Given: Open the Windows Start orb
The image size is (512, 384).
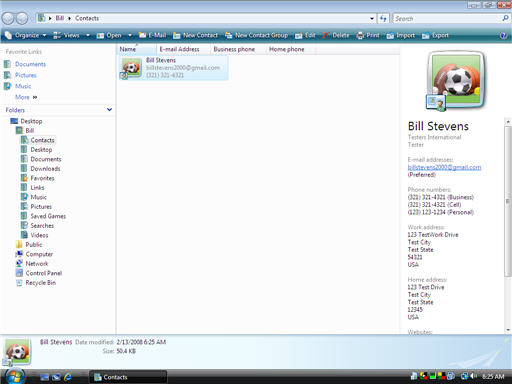Looking at the screenshot, I should point(14,377).
